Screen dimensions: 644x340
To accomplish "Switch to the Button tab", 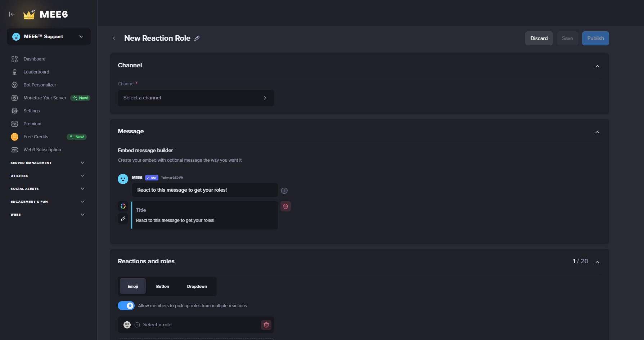I will pos(162,286).
